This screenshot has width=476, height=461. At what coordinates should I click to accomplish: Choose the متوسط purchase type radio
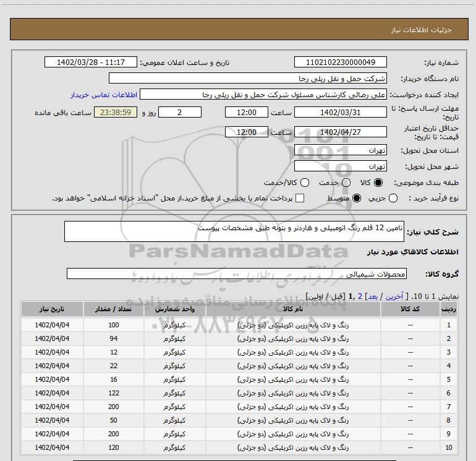point(357,198)
